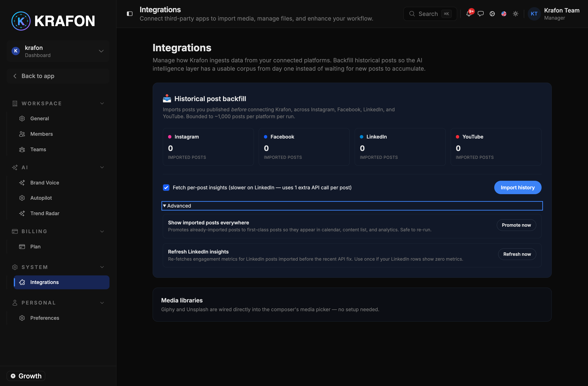This screenshot has width=588, height=386.
Task: Click the Teams group icon
Action: coord(22,150)
